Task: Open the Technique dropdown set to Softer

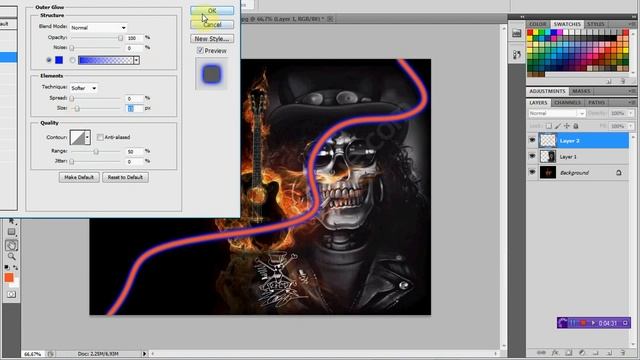Action: [x=83, y=88]
